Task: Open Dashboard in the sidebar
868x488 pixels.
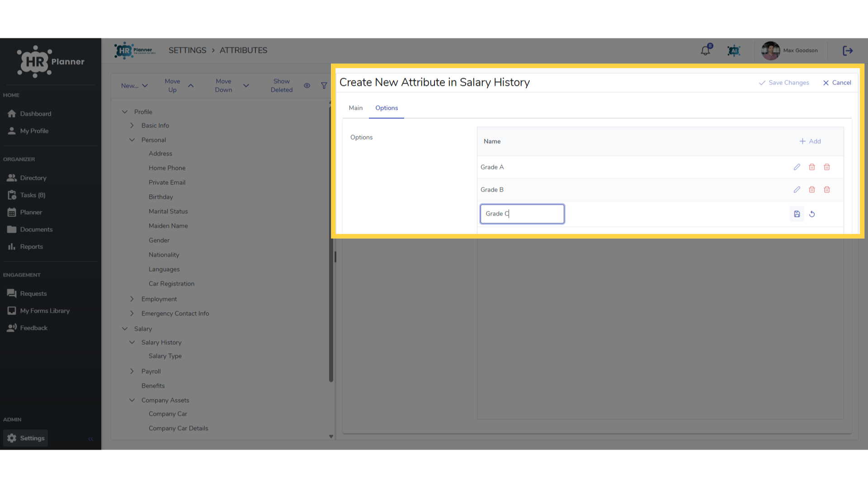Action: click(29, 114)
